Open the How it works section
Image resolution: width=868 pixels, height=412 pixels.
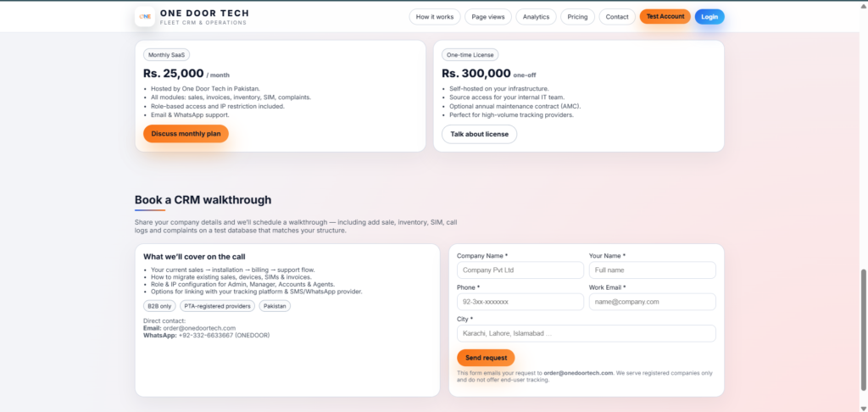[x=435, y=17]
